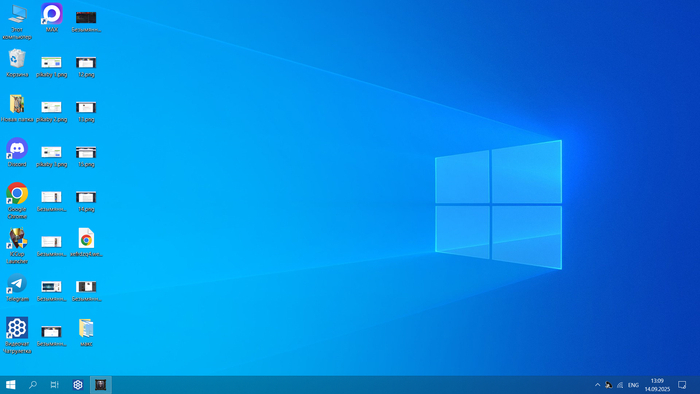Select the Корзина recycle bin icon
The image size is (700, 394).
tap(17, 63)
